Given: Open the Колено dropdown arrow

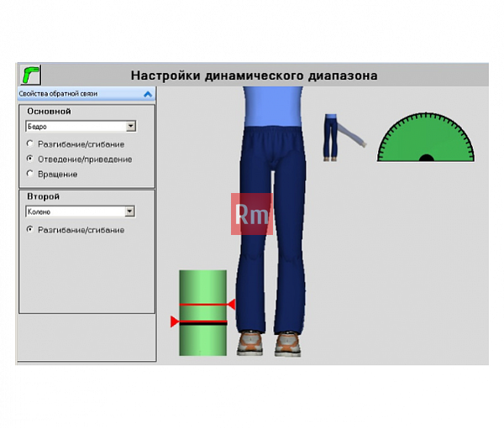Looking at the screenshot, I should click(129, 211).
